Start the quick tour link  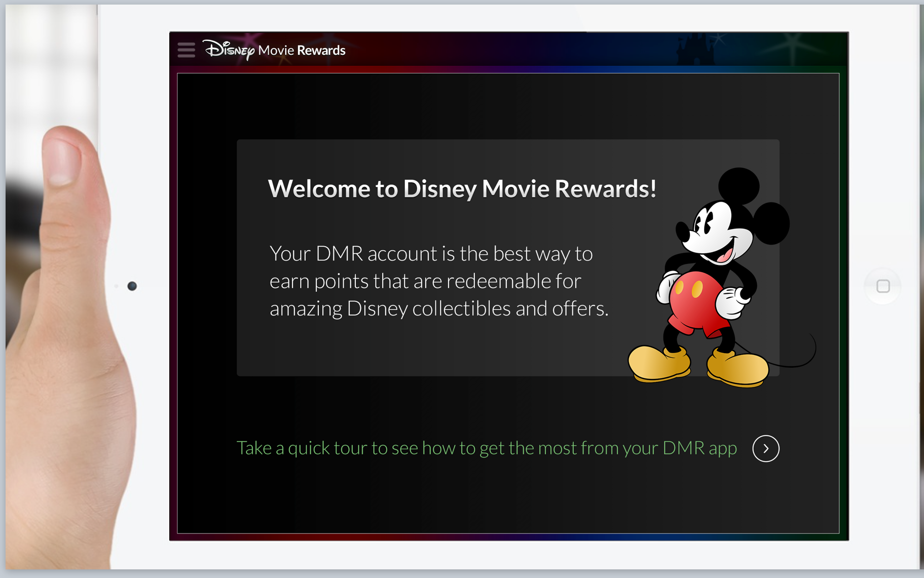(x=487, y=448)
